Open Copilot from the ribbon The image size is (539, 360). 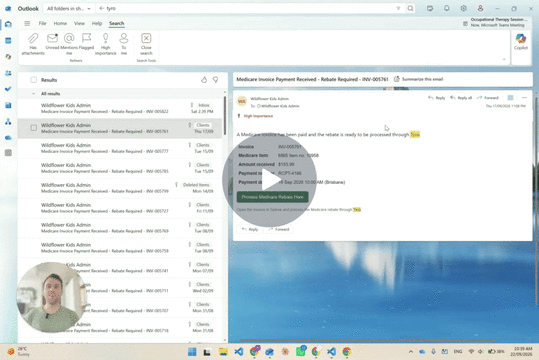[x=521, y=41]
